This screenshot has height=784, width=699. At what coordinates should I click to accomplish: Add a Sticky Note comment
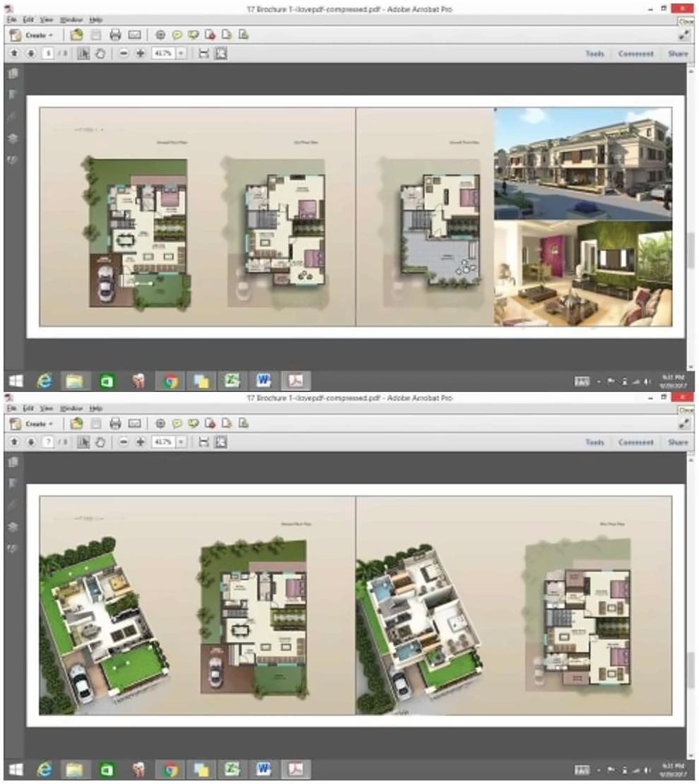[x=177, y=35]
